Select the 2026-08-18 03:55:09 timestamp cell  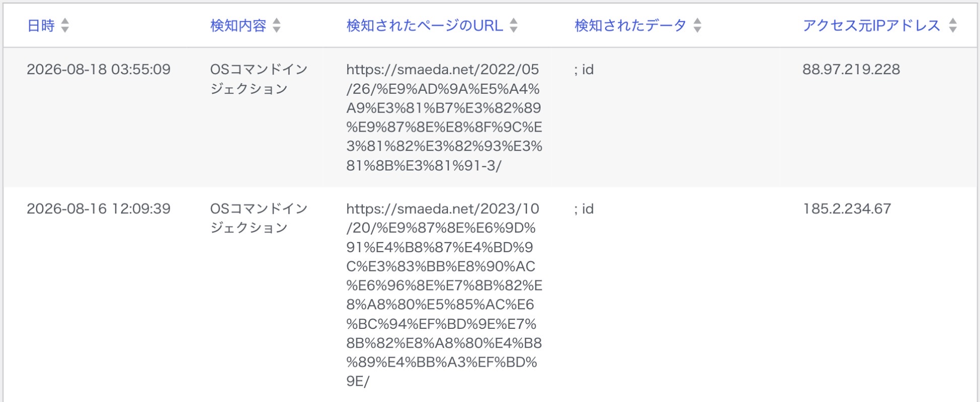[x=99, y=69]
